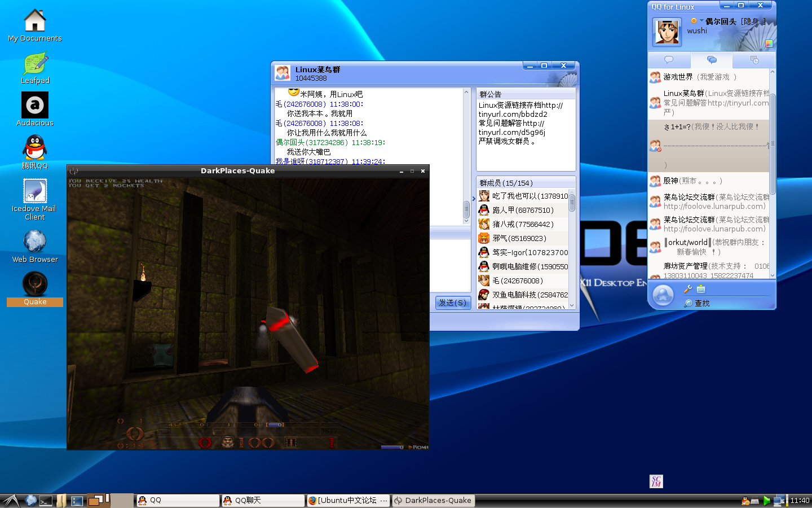Image resolution: width=812 pixels, height=508 pixels.
Task: Select 游戏世界 group in QQ list
Action: coord(709,77)
